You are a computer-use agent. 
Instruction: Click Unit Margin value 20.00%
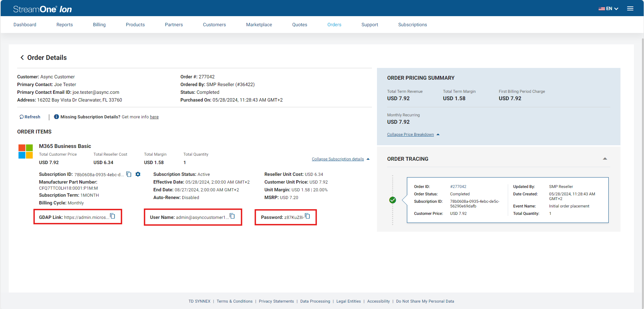320,190
